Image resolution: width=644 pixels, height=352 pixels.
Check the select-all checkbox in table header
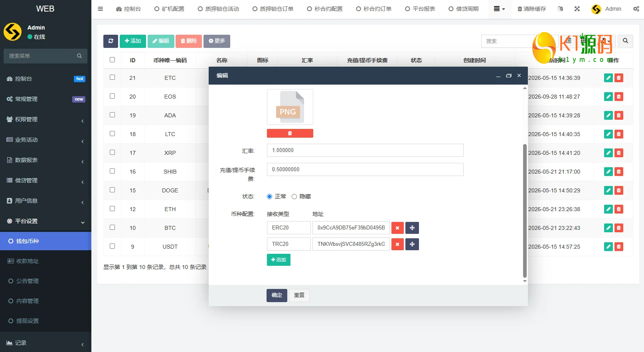pos(112,60)
